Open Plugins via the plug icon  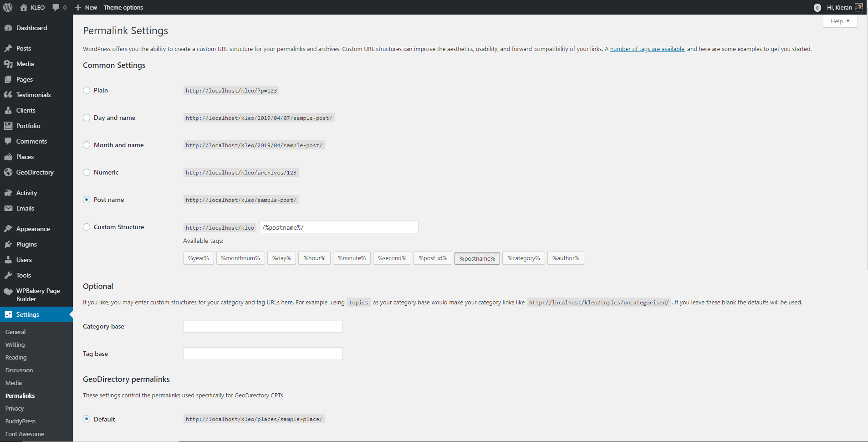coord(8,244)
